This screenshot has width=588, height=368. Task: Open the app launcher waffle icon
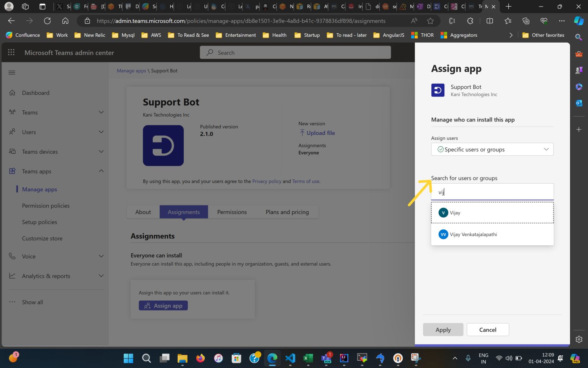[11, 52]
